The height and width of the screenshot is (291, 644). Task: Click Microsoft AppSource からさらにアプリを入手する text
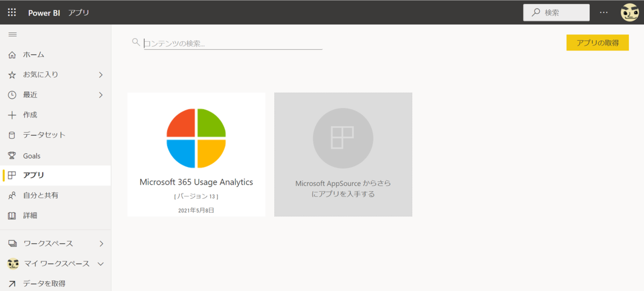click(343, 188)
